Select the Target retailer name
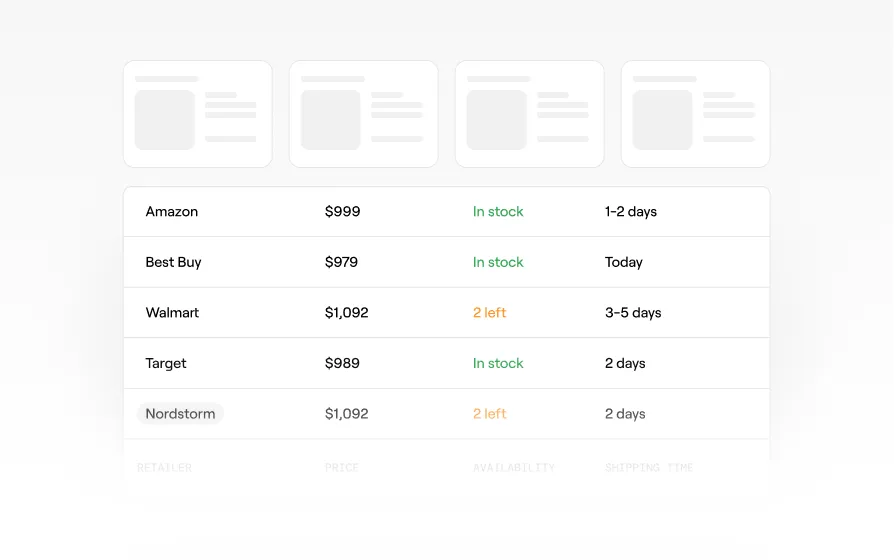This screenshot has height=560, width=894. coord(166,363)
